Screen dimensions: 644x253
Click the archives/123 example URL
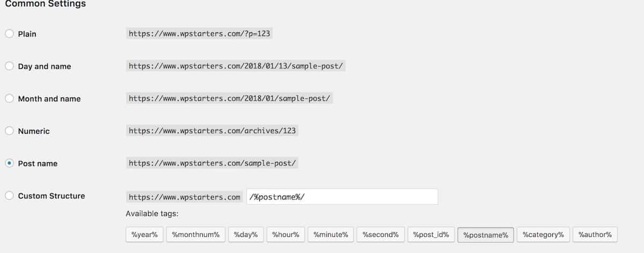(212, 131)
